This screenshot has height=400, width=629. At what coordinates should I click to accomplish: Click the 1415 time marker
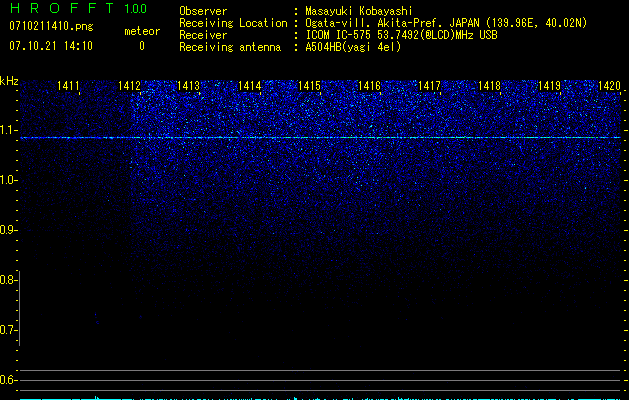tap(310, 86)
